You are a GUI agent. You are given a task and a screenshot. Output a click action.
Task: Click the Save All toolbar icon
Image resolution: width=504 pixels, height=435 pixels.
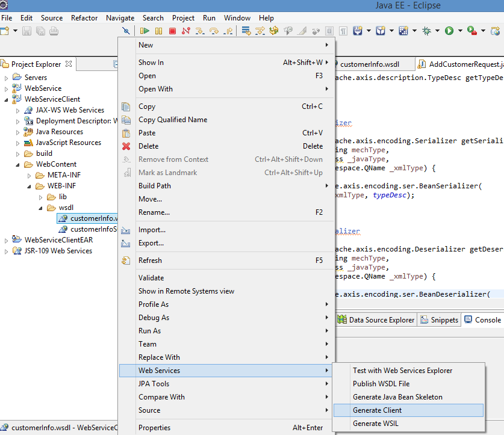click(40, 31)
